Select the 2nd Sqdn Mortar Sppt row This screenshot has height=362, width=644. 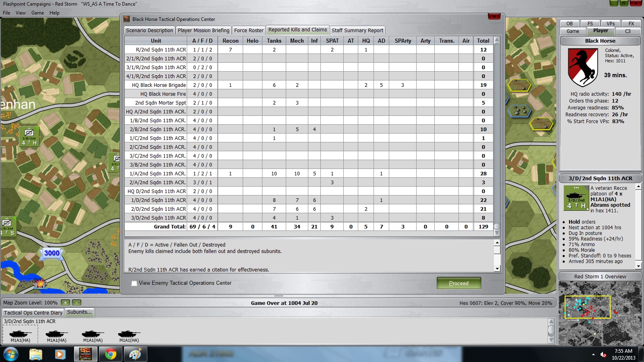pos(309,103)
